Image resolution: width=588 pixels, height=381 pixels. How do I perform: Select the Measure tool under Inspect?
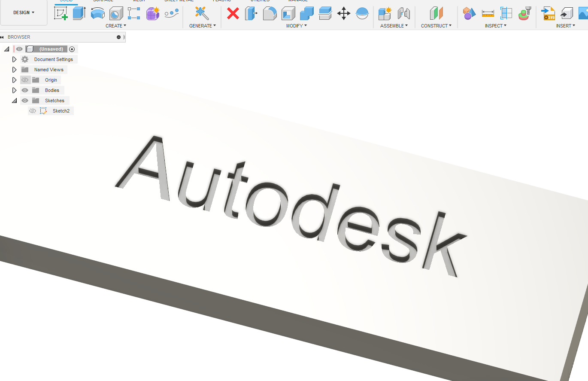click(487, 14)
